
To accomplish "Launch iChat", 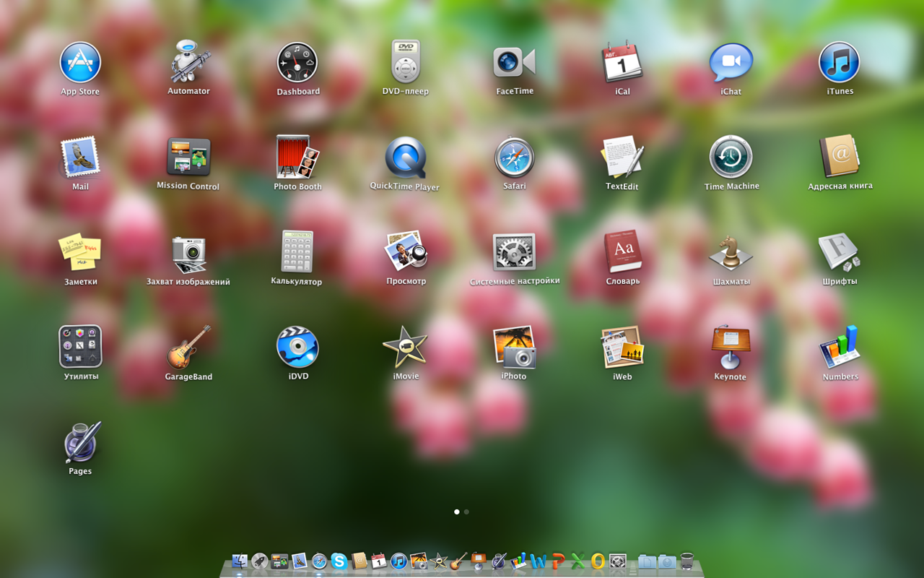I will [731, 62].
